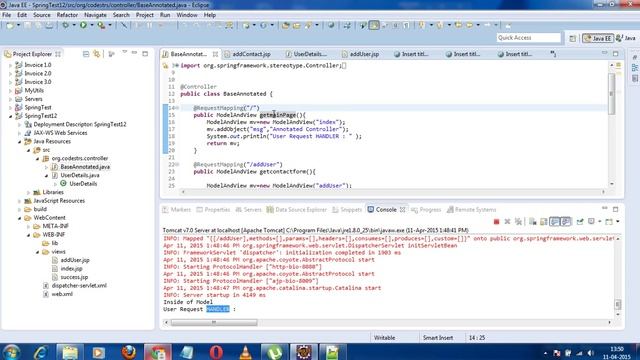Collapse the Java Resources node
This screenshot has height=360, width=640.
pos(20,141)
